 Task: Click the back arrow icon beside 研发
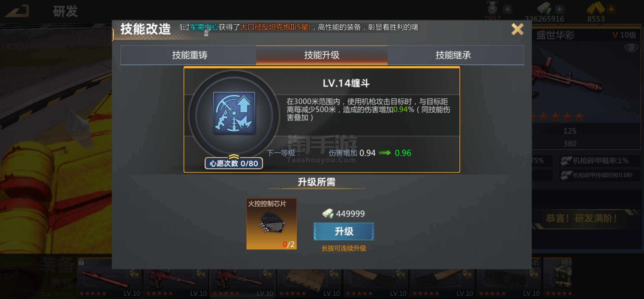pyautogui.click(x=17, y=11)
